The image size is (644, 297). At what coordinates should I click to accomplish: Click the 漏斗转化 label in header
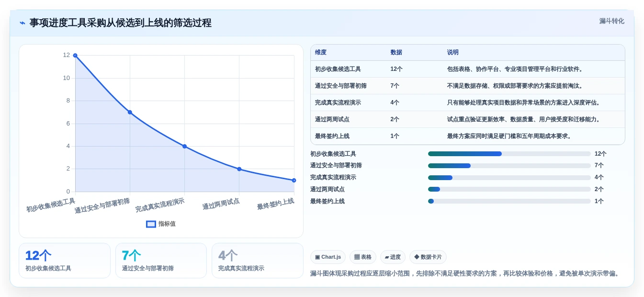pyautogui.click(x=611, y=21)
